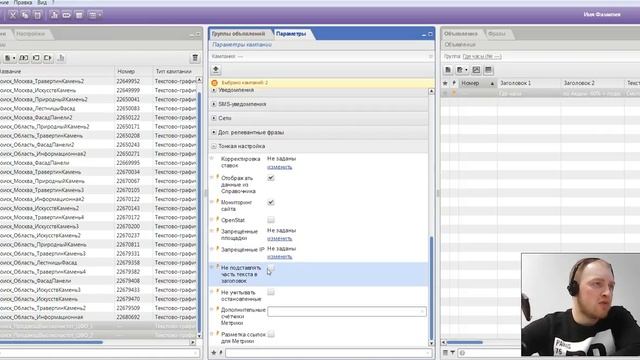Open the new campaign document dropdown in campaigns toolbar
This screenshot has width=640, height=360.
click(x=10, y=58)
